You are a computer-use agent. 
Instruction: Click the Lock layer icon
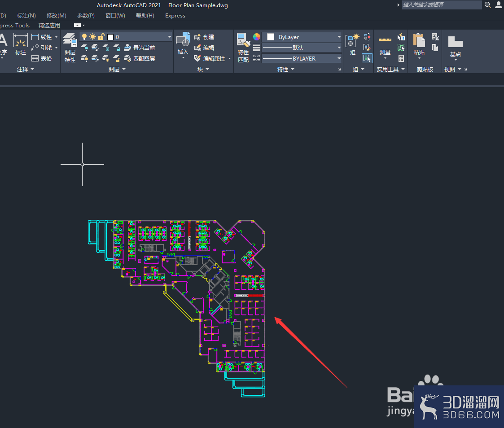tap(117, 48)
